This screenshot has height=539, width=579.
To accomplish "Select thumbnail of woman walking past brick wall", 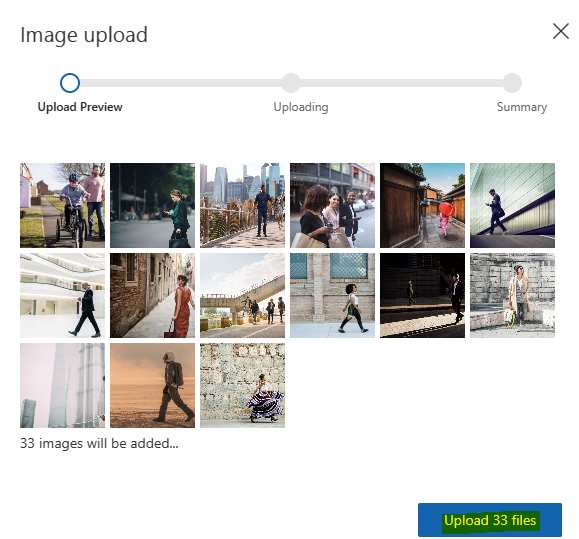I will (x=332, y=295).
